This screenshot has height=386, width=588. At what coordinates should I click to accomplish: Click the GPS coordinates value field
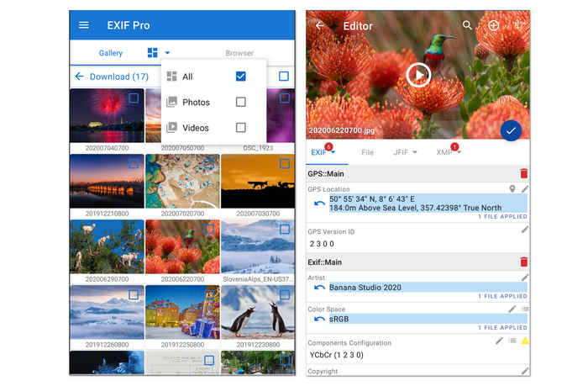pyautogui.click(x=428, y=204)
